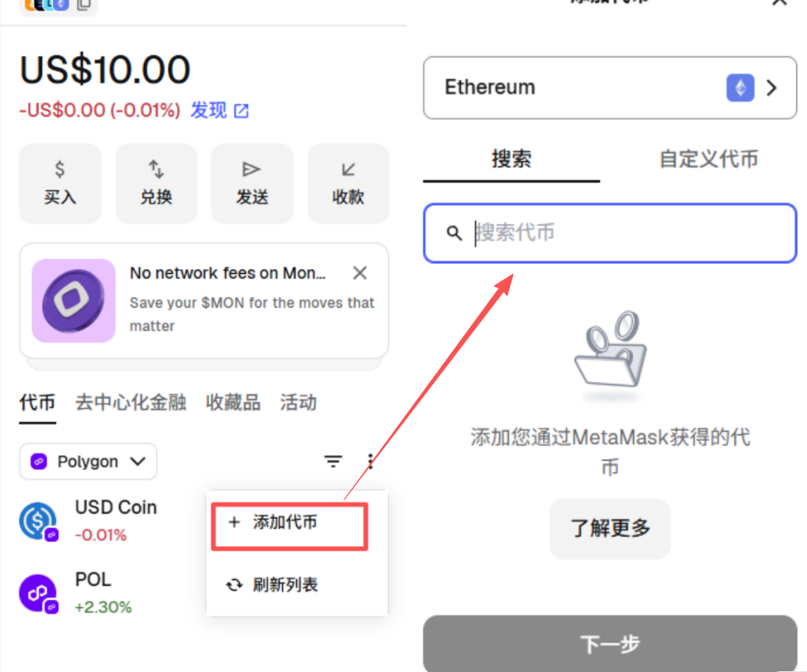Click the 买入 (Buy) button
The width and height of the screenshot is (807, 672).
tap(60, 183)
